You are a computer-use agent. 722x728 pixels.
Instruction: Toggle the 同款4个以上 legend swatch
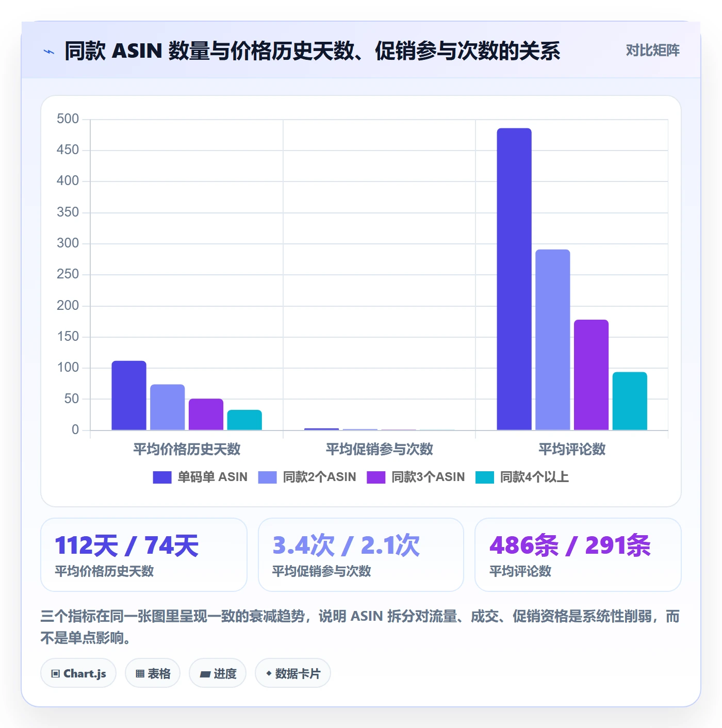(485, 477)
